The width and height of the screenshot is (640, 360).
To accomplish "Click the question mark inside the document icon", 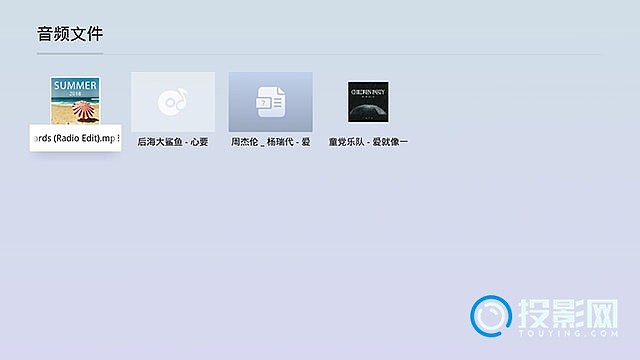I will point(264,103).
